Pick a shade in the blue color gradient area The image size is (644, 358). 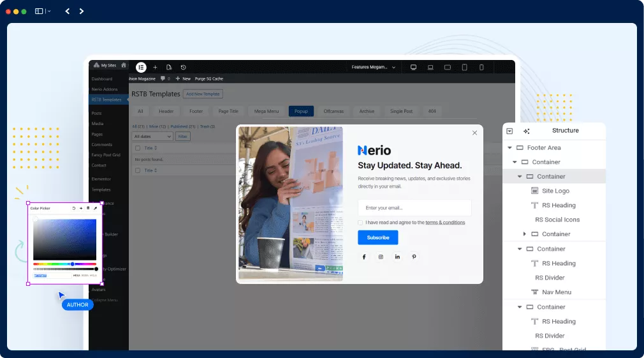(x=65, y=240)
